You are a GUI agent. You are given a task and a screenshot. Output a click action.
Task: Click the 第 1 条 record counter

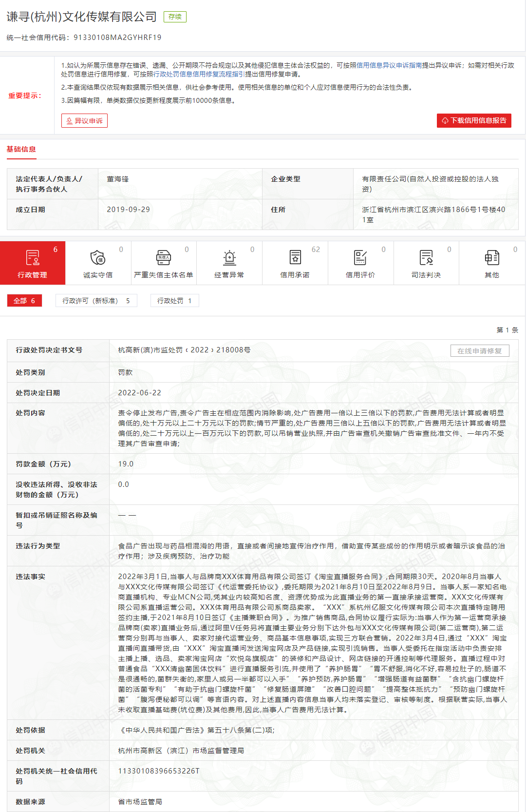click(x=507, y=330)
